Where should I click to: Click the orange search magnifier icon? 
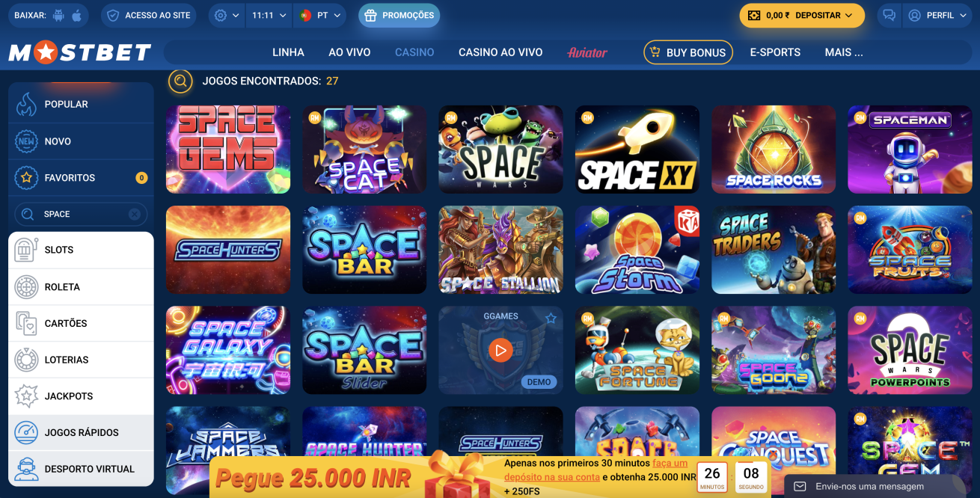[x=180, y=81]
